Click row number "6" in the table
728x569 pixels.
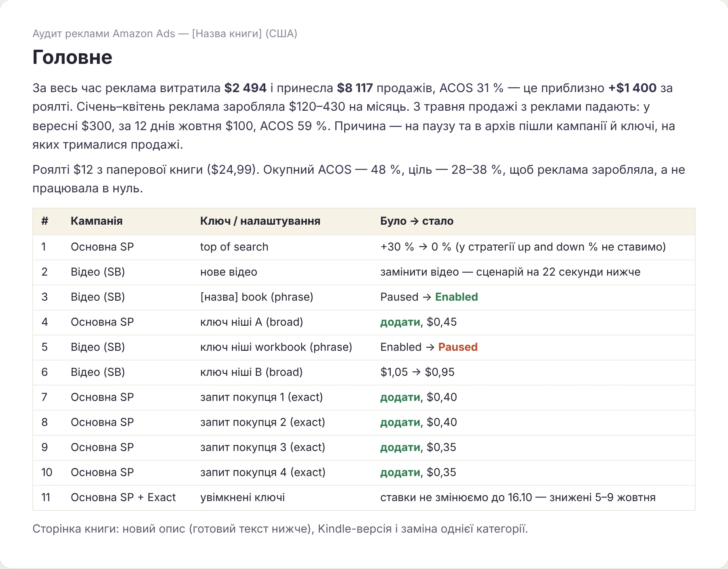[x=44, y=372]
